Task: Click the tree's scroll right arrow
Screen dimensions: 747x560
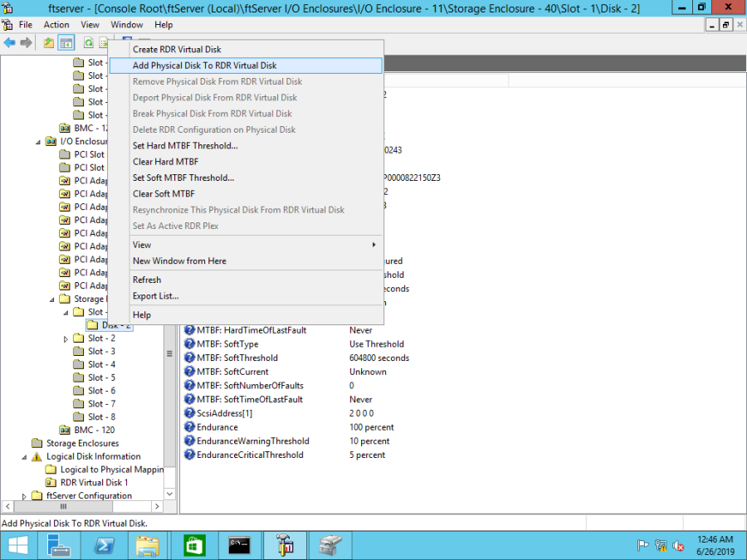Action: click(x=157, y=506)
